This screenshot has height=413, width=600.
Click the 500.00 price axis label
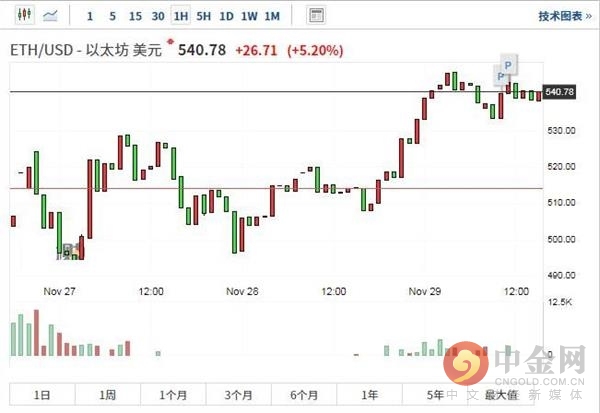tap(561, 239)
